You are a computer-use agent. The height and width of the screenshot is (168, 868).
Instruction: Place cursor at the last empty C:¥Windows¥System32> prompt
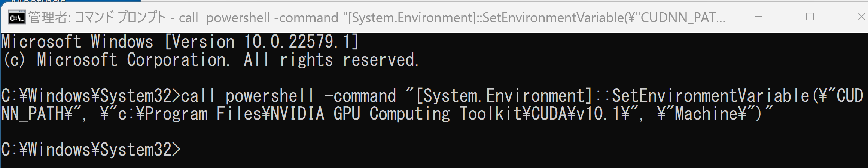click(91, 150)
